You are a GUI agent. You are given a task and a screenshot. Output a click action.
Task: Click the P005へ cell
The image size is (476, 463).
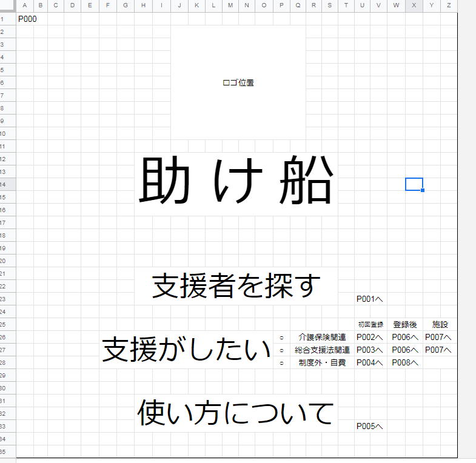[370, 426]
